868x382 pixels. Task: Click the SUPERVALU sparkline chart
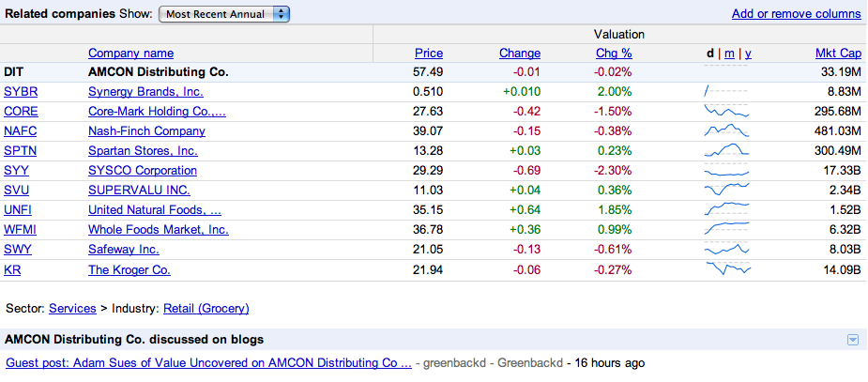(x=726, y=190)
